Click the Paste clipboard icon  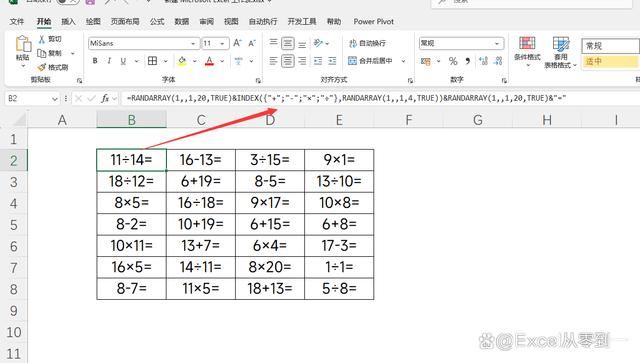click(23, 44)
